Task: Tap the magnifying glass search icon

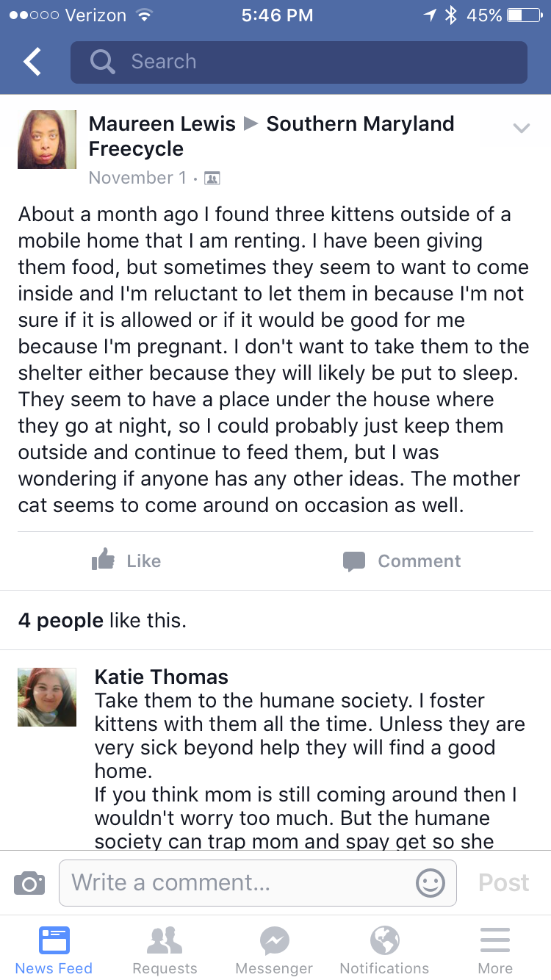Action: pyautogui.click(x=103, y=62)
